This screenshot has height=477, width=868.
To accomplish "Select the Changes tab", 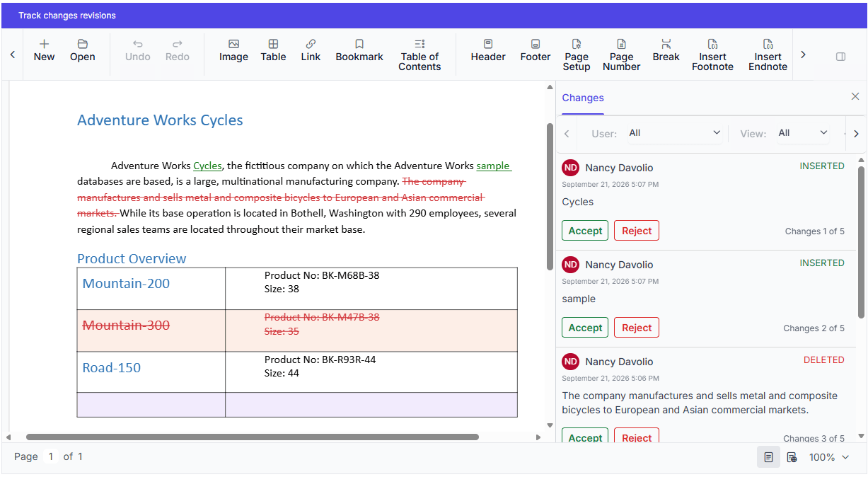I will tap(583, 98).
